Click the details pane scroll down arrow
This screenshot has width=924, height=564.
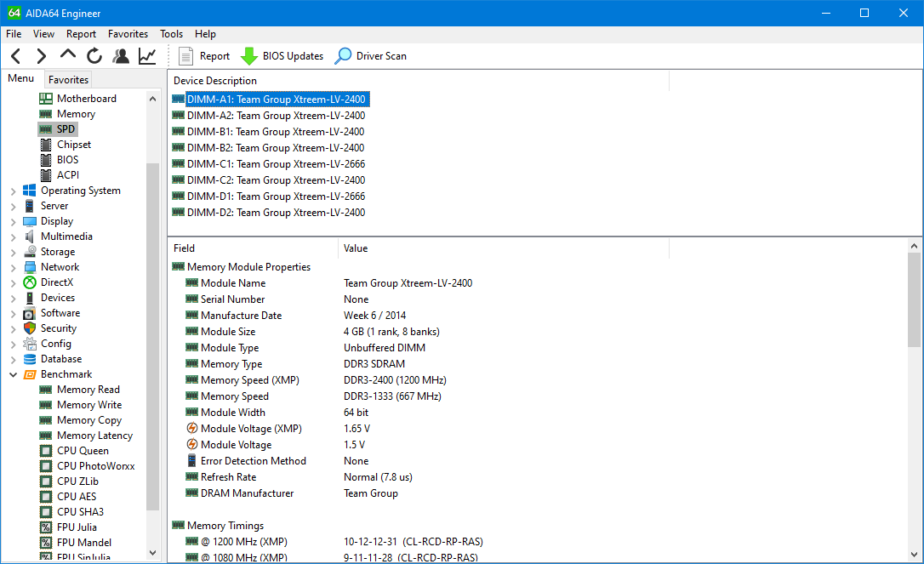point(914,555)
